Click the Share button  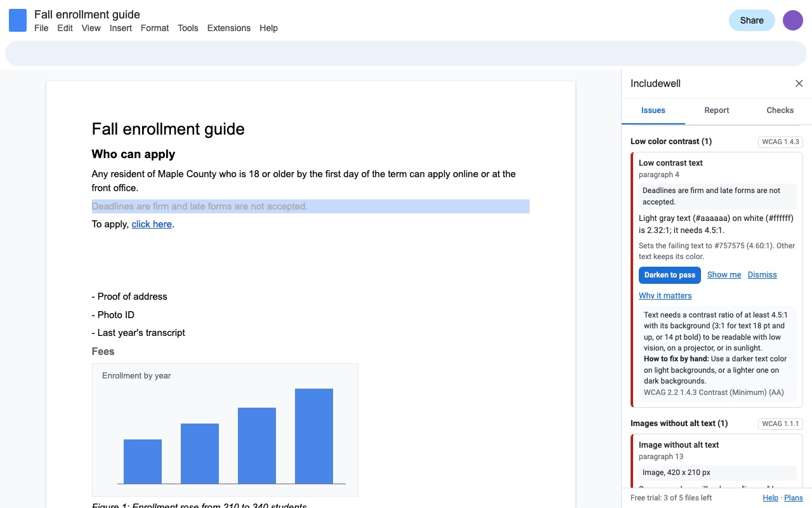click(752, 20)
